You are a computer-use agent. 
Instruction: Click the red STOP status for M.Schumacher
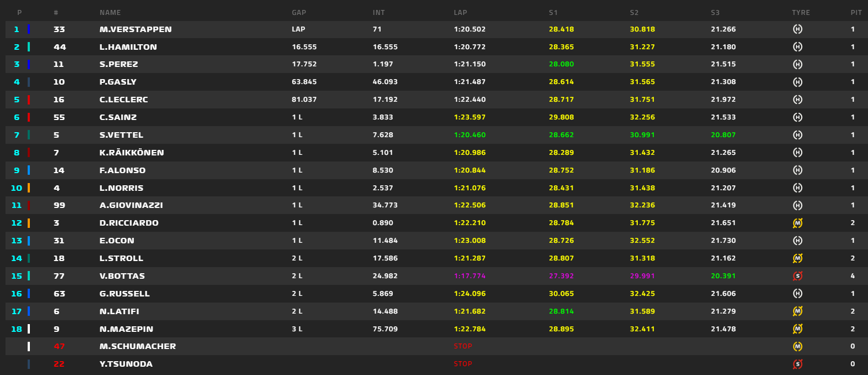coord(463,346)
